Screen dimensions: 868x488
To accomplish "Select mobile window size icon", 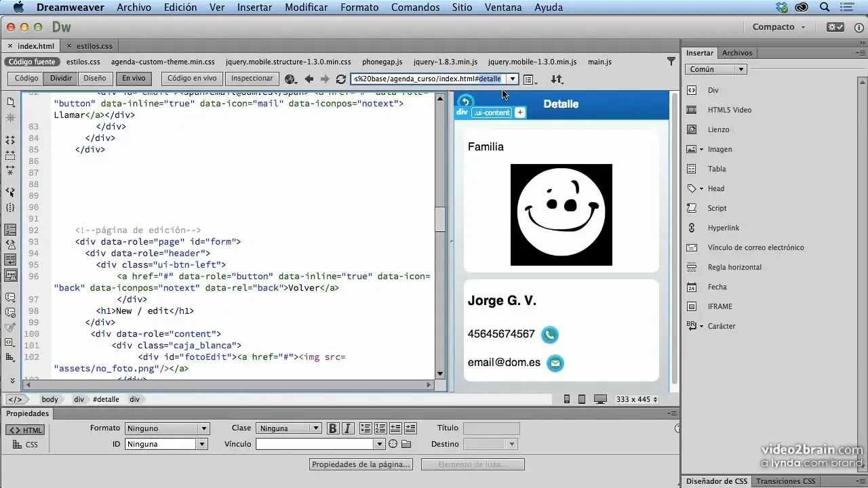I will (x=567, y=399).
